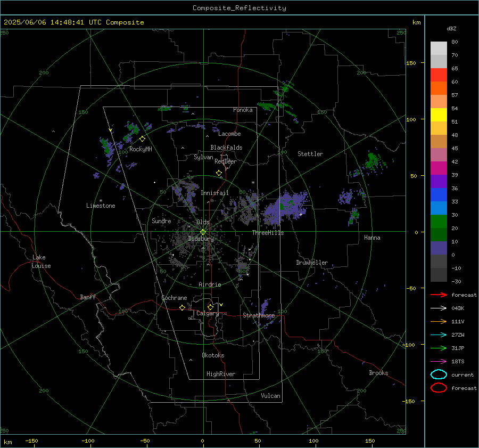Click the Limestone label
Image resolution: width=479 pixels, height=448 pixels.
101,206
